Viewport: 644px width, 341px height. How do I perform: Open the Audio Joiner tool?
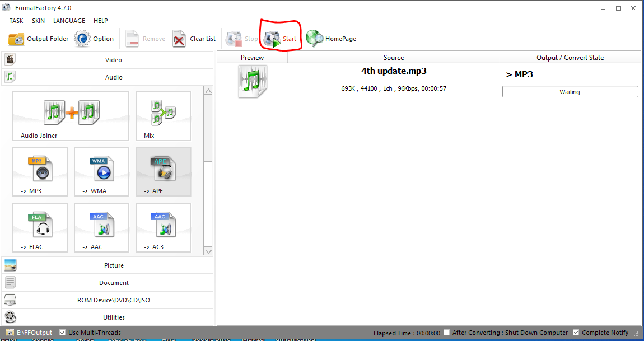[71, 116]
